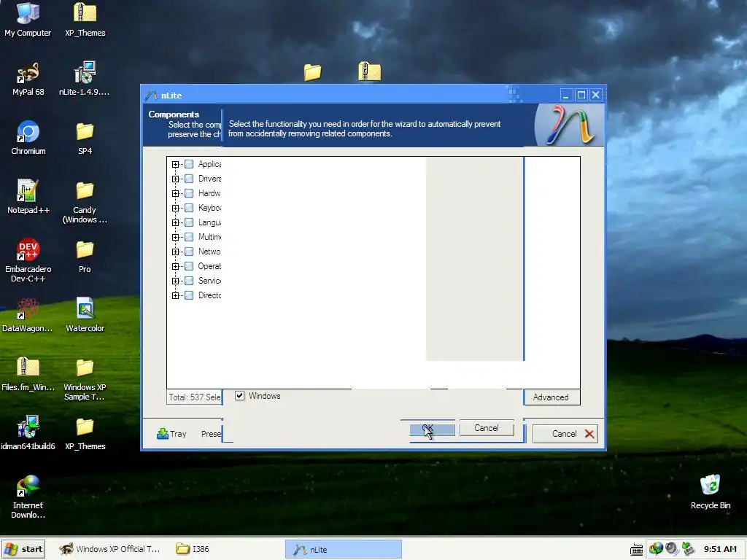Toggle the Directories component checkbox
Screen dimensions: 747x560
tap(189, 295)
